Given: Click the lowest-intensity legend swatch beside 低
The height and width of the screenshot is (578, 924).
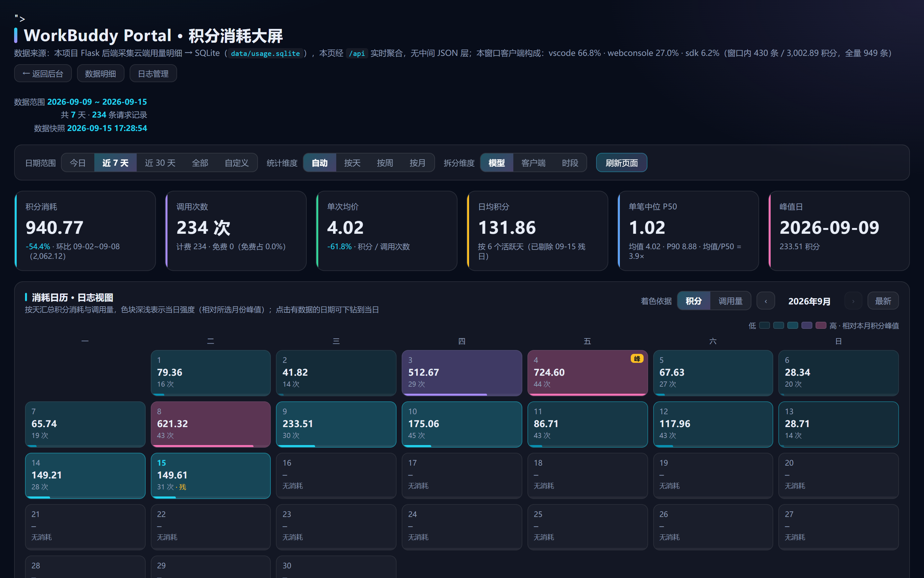Looking at the screenshot, I should 765,325.
